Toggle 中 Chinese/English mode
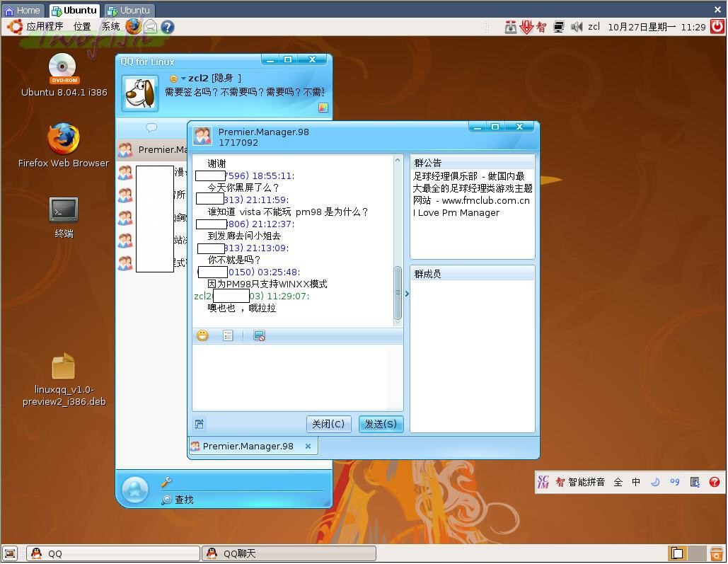Screen dimensions: 728x564 point(636,482)
